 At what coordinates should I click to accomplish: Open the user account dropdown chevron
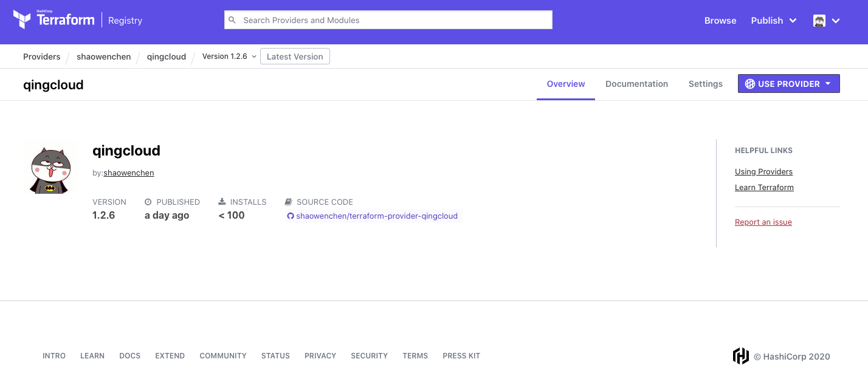[836, 21]
